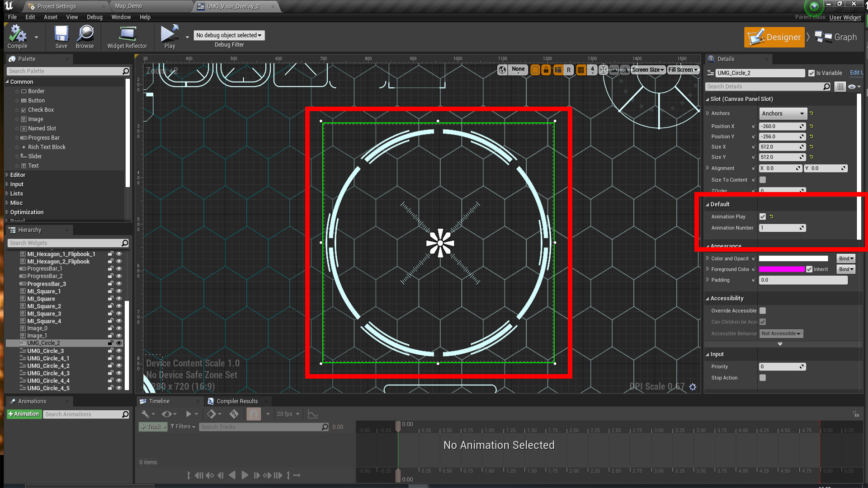
Task: Click the Search Widgets field in Hierarchy
Action: [66, 243]
